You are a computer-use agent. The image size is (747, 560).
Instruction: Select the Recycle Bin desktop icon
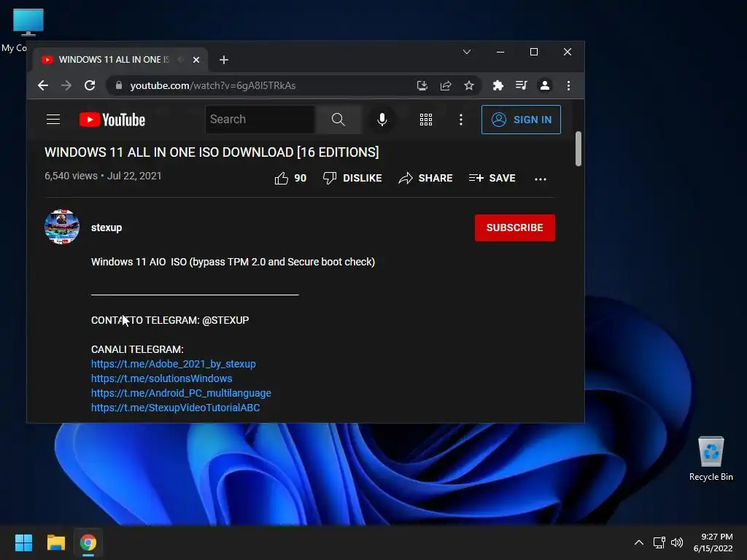711,459
